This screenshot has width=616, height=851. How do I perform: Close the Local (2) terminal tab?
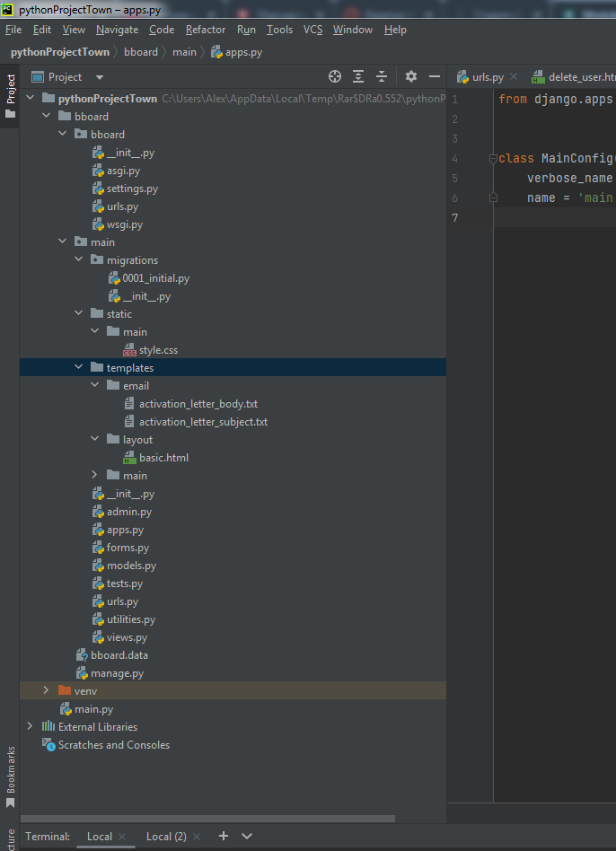[x=197, y=837]
